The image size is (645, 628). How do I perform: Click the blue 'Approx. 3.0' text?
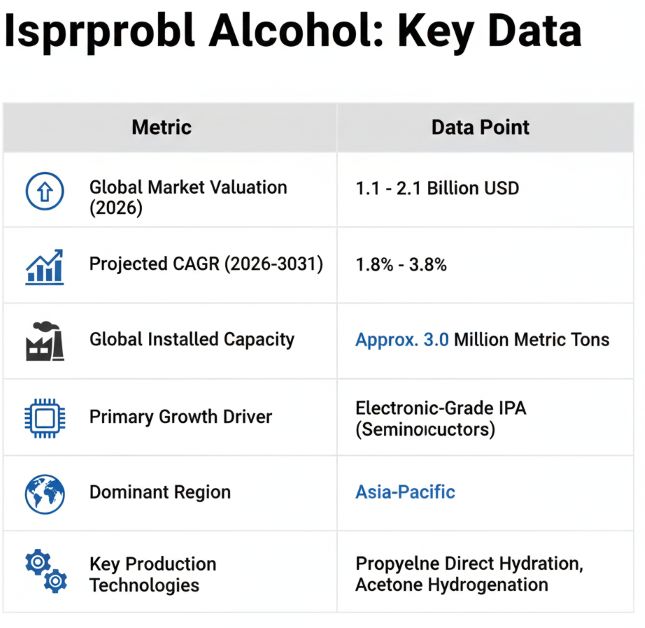[x=402, y=340]
